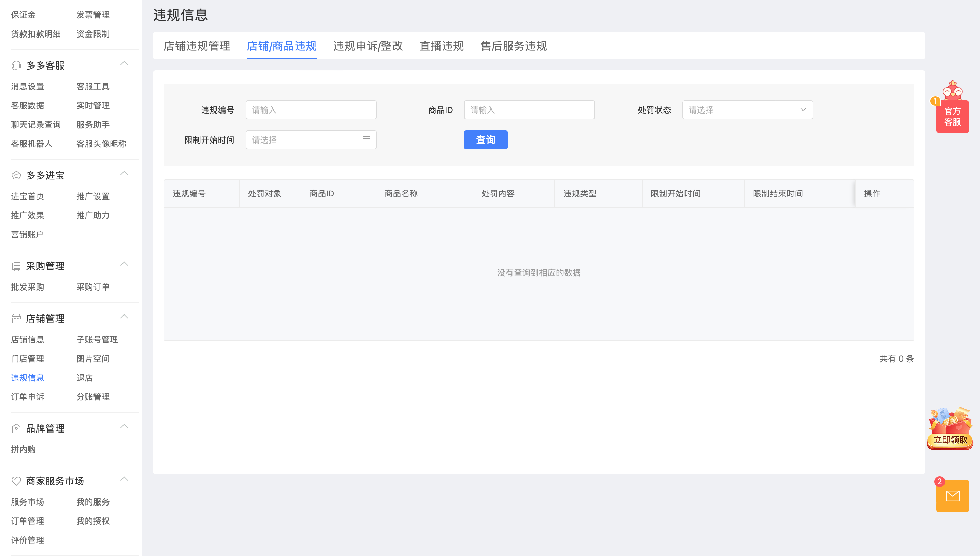Image resolution: width=980 pixels, height=556 pixels.
Task: Go to 进宝首页
Action: point(28,196)
